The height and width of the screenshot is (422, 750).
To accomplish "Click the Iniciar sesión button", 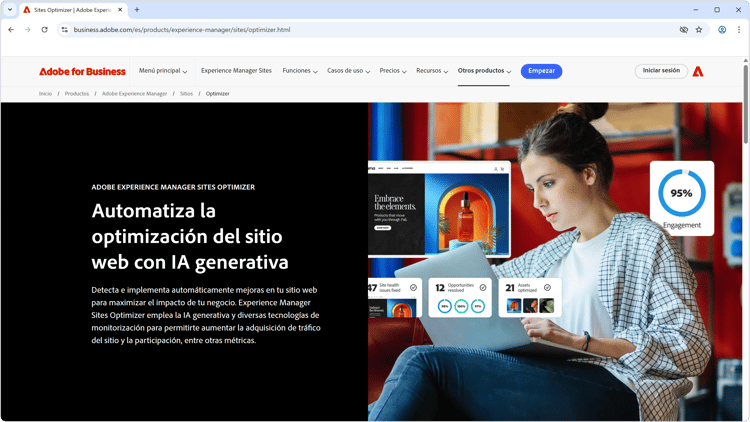I will click(x=661, y=71).
